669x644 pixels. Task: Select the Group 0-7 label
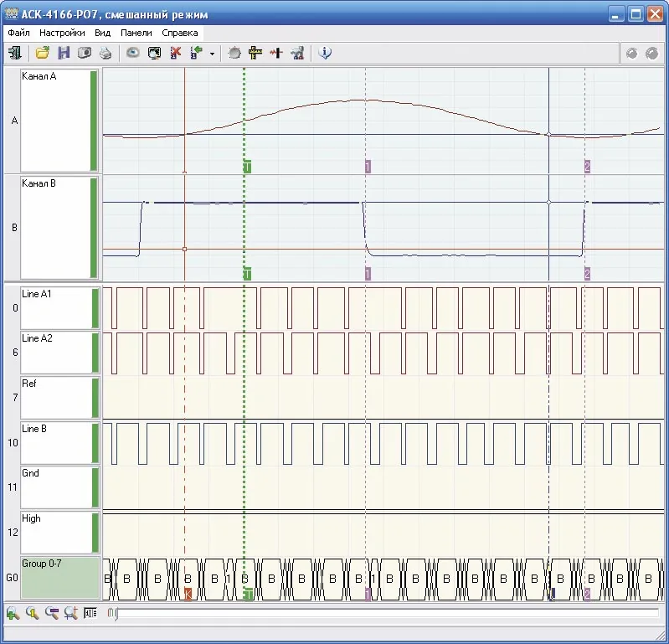[41, 564]
